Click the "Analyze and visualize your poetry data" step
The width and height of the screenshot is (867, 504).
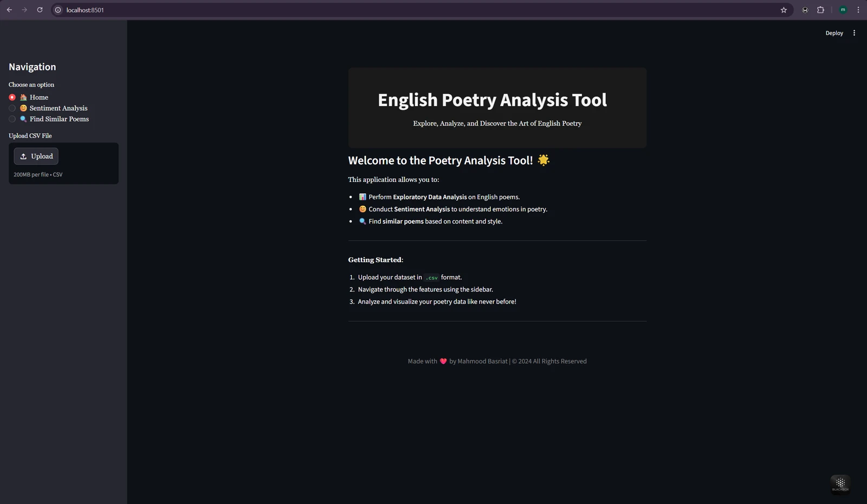click(x=437, y=302)
